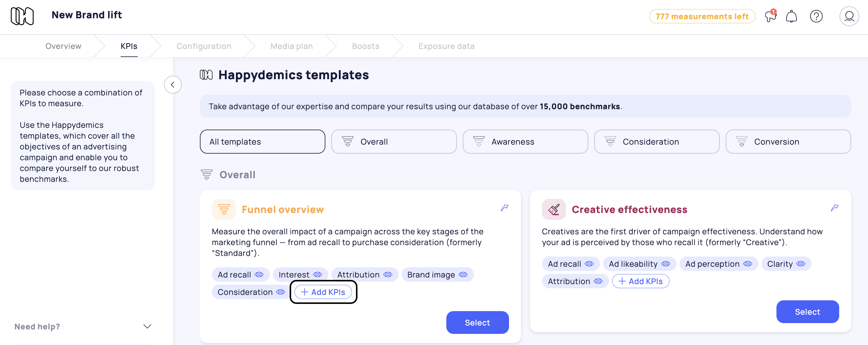This screenshot has width=868, height=345.
Task: Click the Happydemics logo icon
Action: (x=22, y=16)
